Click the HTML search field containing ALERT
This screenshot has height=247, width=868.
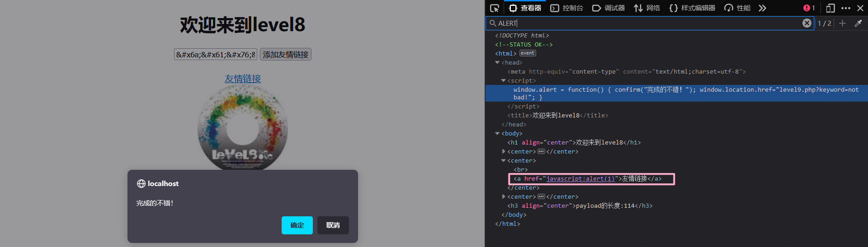pyautogui.click(x=649, y=23)
